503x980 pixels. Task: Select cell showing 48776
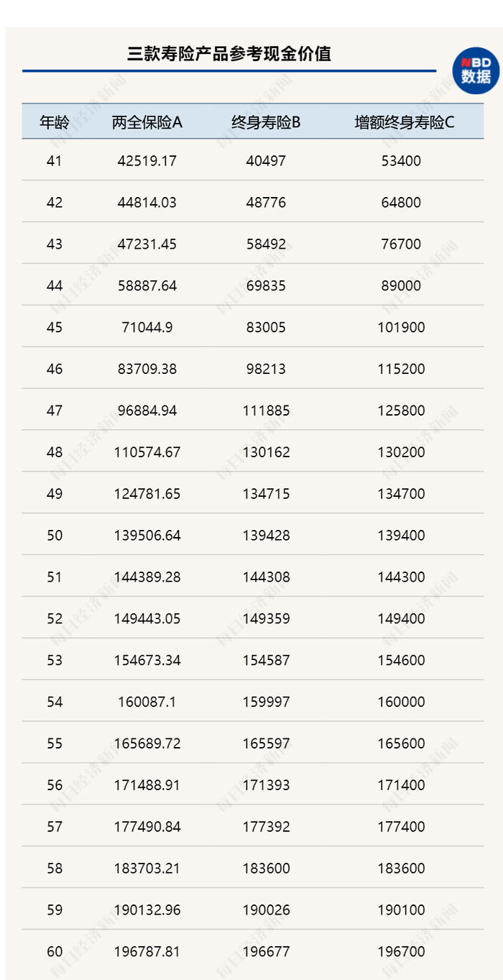tap(266, 203)
